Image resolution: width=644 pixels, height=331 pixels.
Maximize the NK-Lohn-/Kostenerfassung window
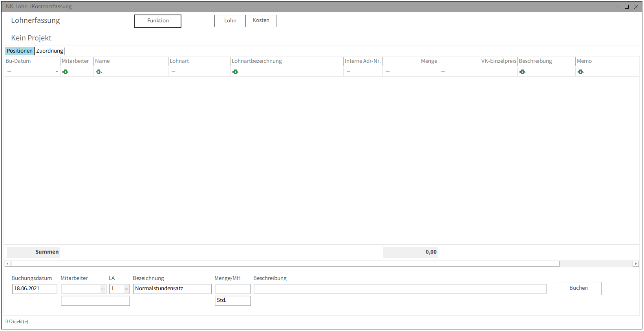click(x=627, y=7)
